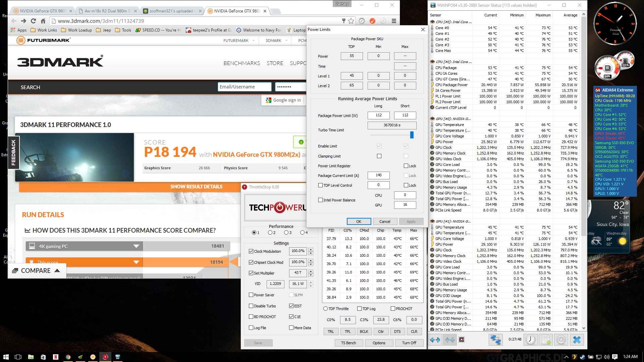This screenshot has width=644, height=362.
Task: Open HWiNFO sensor settings gear icon
Action: 561,340
